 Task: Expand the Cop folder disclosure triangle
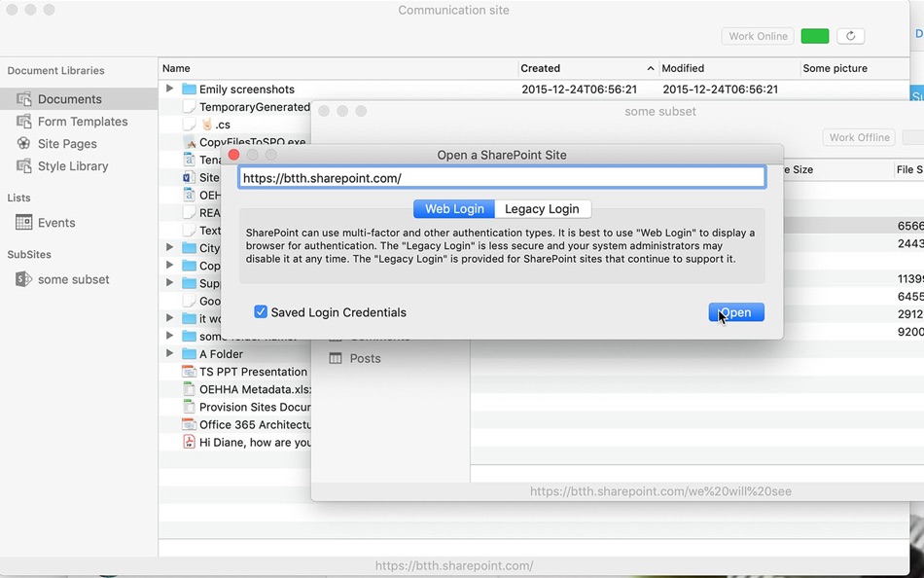coord(169,265)
